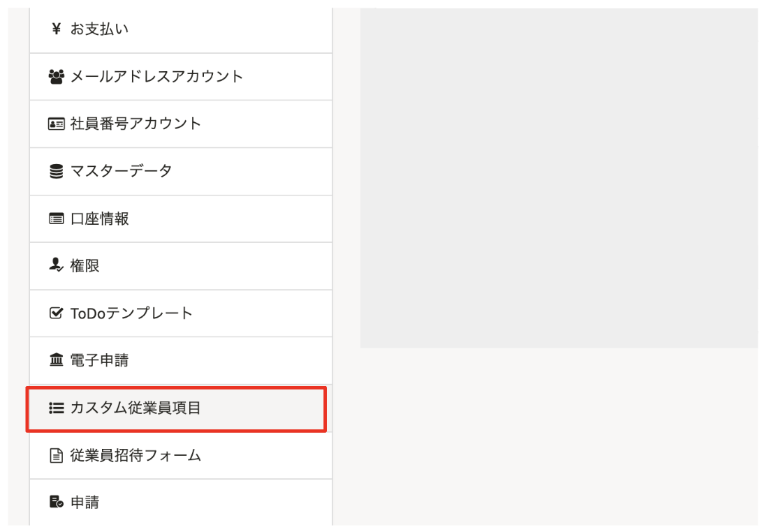Image resolution: width=771 pixels, height=532 pixels.
Task: Open the お支払い settings page
Action: pyautogui.click(x=99, y=29)
